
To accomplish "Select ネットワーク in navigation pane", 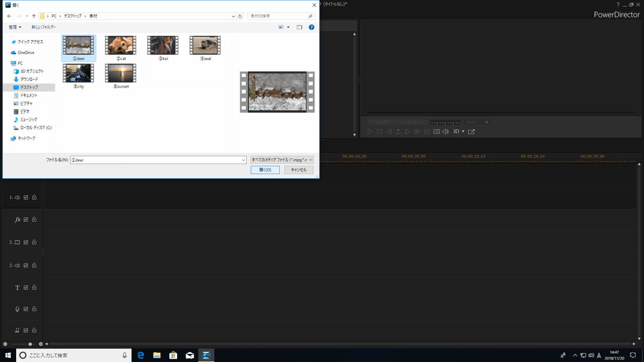I will [23, 138].
